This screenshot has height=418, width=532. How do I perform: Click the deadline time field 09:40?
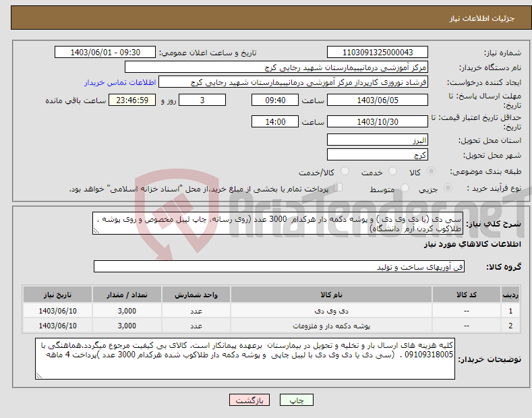275,100
